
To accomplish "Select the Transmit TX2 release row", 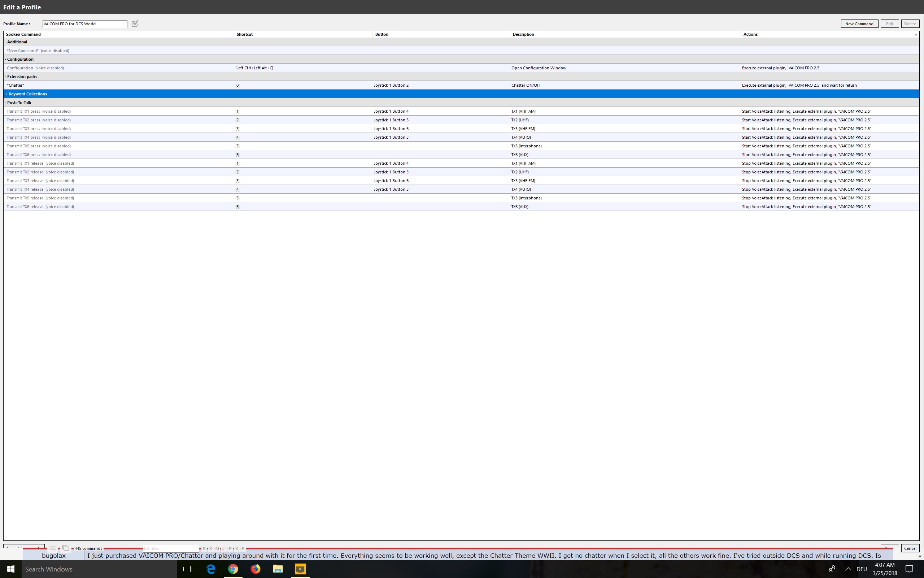I will [461, 172].
